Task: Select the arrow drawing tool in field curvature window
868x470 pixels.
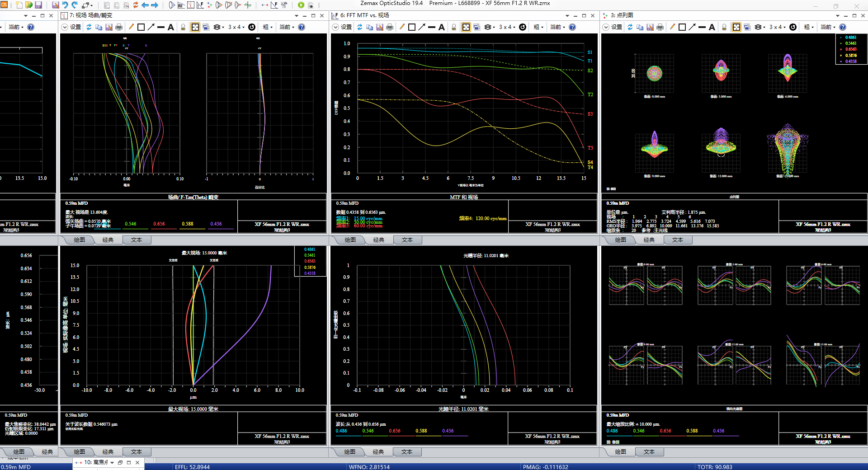Action: [151, 27]
